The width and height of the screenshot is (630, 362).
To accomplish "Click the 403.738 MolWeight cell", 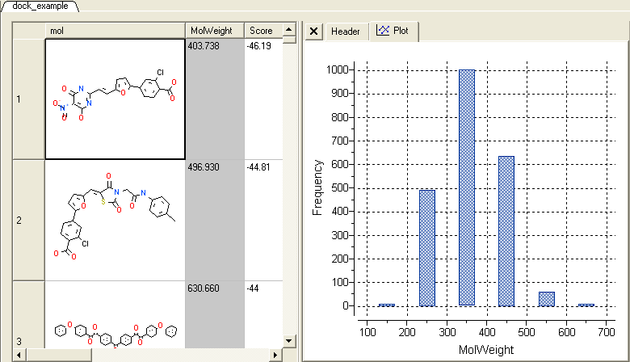I will (x=215, y=99).
